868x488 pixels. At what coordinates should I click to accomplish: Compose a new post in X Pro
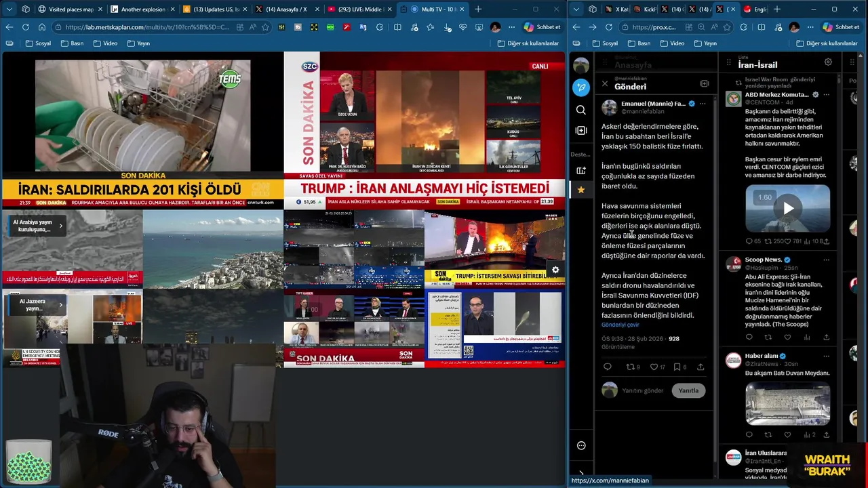pos(581,87)
